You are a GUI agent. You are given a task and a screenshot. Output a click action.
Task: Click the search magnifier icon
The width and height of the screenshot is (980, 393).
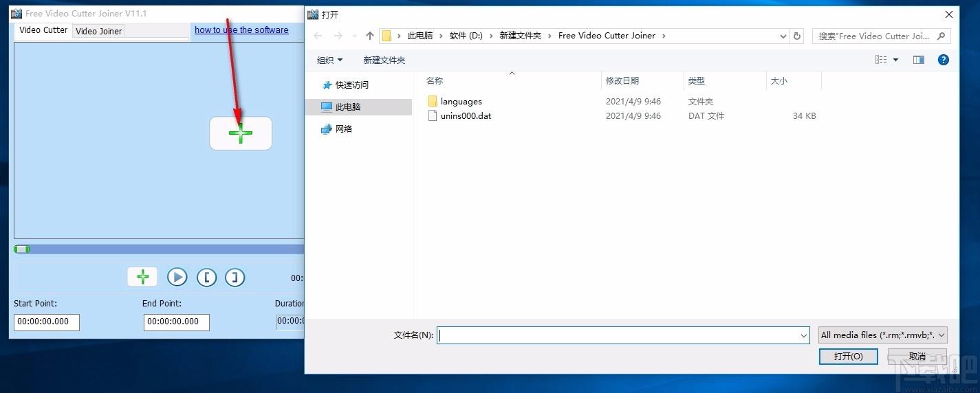942,36
